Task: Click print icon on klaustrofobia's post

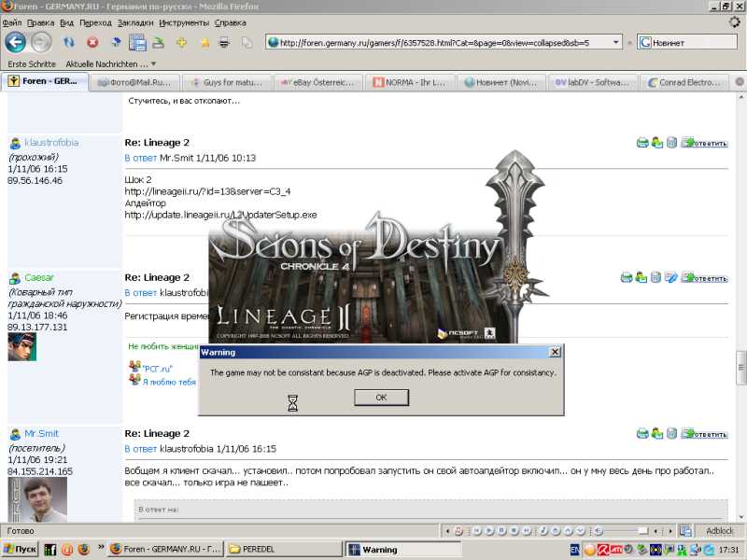Action: [642, 143]
